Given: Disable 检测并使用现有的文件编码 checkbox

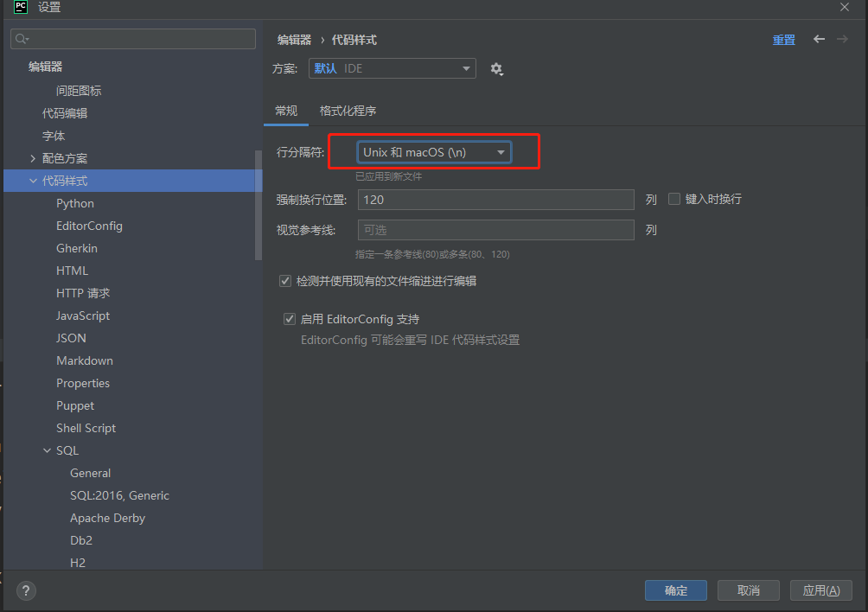Looking at the screenshot, I should (284, 280).
